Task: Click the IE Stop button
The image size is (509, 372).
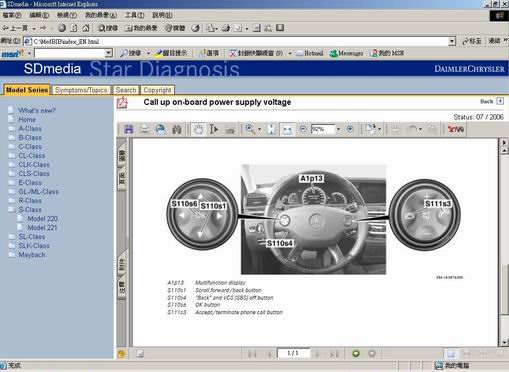Action: [x=62, y=28]
